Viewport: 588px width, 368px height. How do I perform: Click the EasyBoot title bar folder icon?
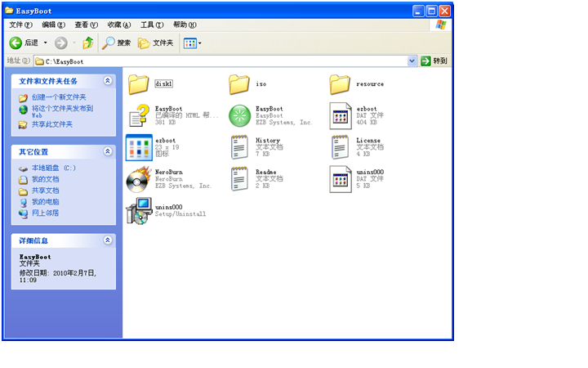point(9,11)
